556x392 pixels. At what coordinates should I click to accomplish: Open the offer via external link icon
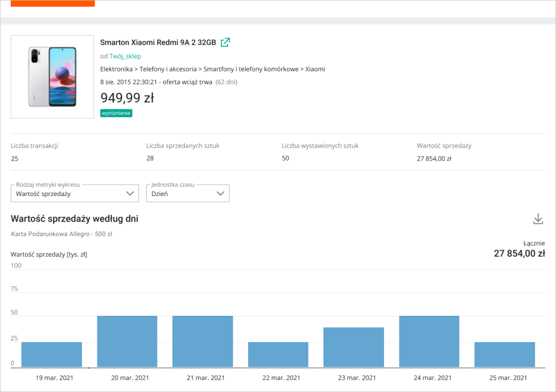[225, 42]
